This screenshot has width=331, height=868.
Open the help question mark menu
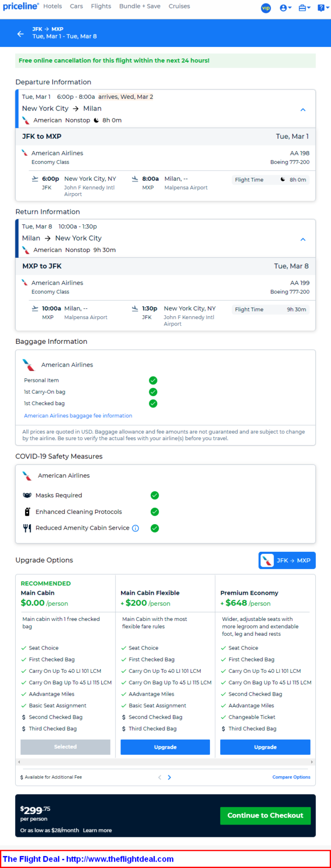323,8
